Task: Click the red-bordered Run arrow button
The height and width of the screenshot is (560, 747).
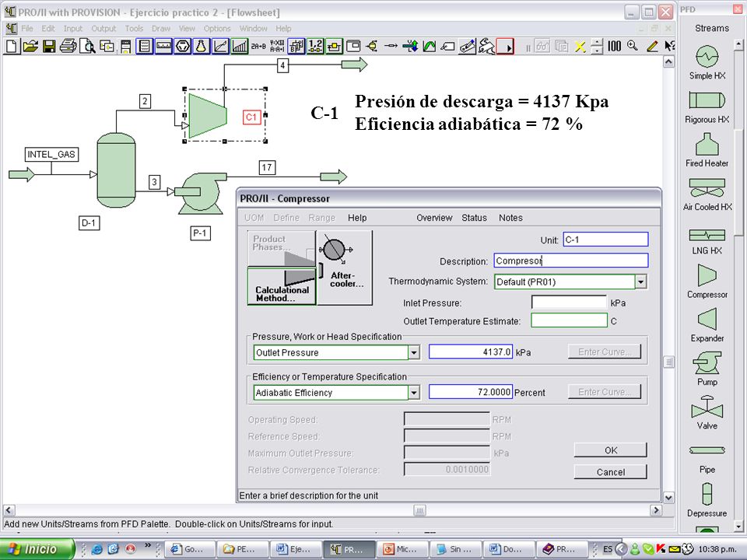Action: point(505,46)
